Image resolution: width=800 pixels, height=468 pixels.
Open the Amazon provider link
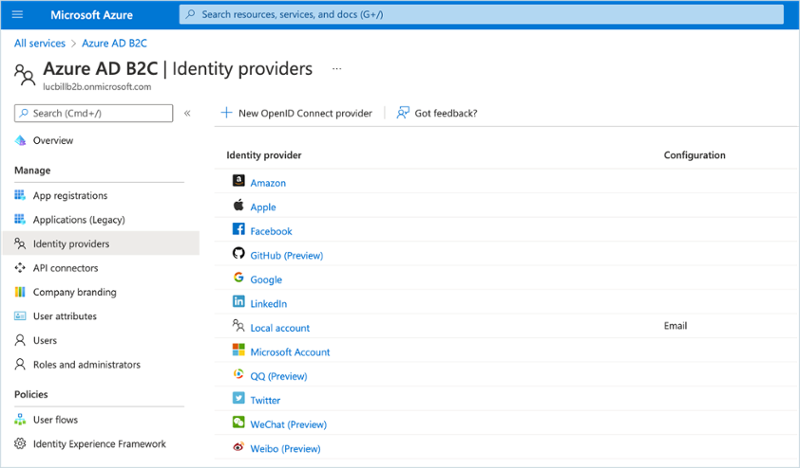tap(268, 183)
